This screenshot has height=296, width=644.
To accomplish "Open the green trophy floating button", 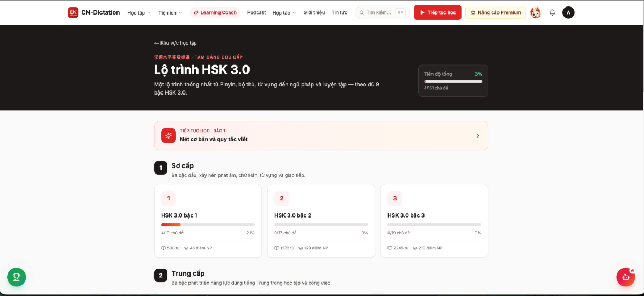I will tap(17, 277).
